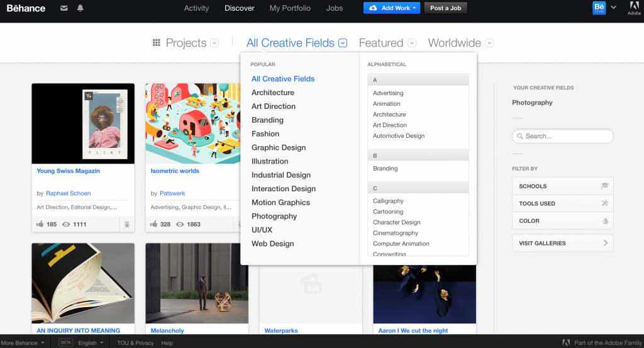Select Photography in popular list
The width and height of the screenshot is (644, 348).
[274, 216]
